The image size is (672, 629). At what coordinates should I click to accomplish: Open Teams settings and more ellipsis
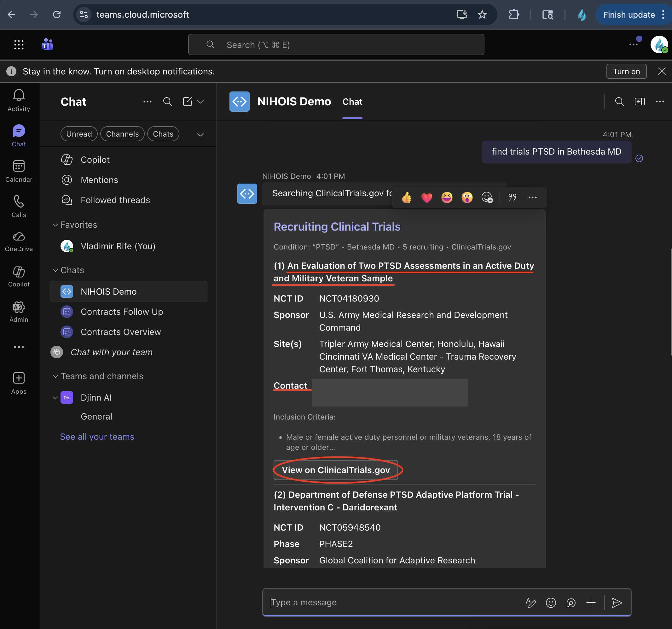(x=633, y=44)
